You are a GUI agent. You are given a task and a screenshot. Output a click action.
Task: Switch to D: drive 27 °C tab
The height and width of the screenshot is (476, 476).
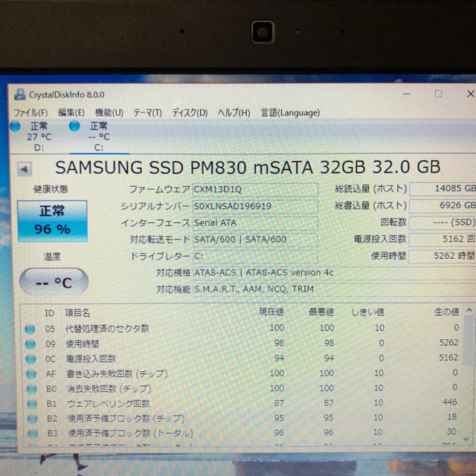pyautogui.click(x=39, y=136)
